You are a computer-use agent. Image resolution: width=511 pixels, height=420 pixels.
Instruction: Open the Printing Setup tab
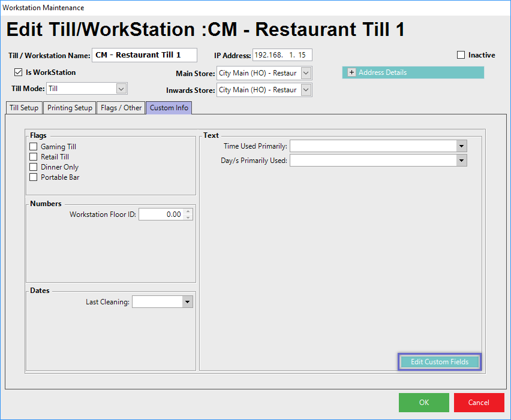pos(70,108)
